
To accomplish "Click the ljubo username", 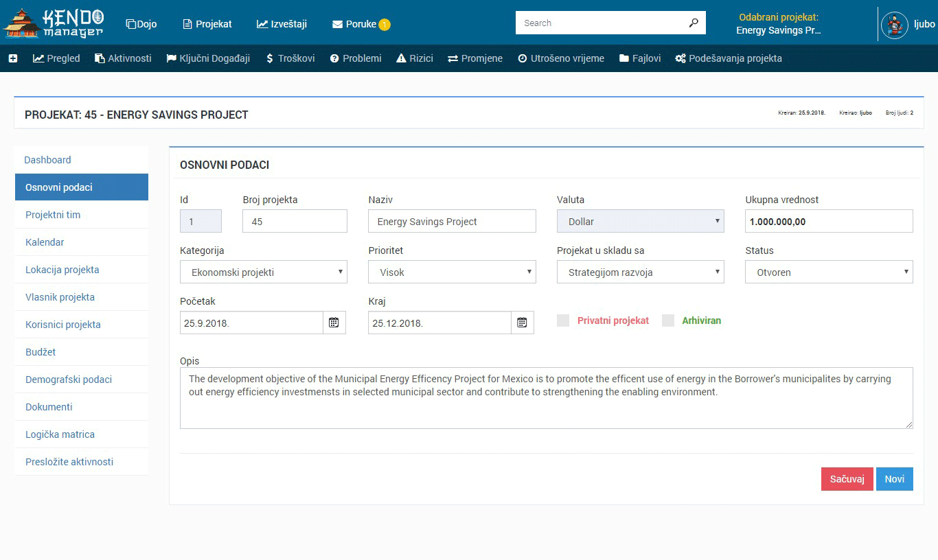I will click(x=924, y=24).
